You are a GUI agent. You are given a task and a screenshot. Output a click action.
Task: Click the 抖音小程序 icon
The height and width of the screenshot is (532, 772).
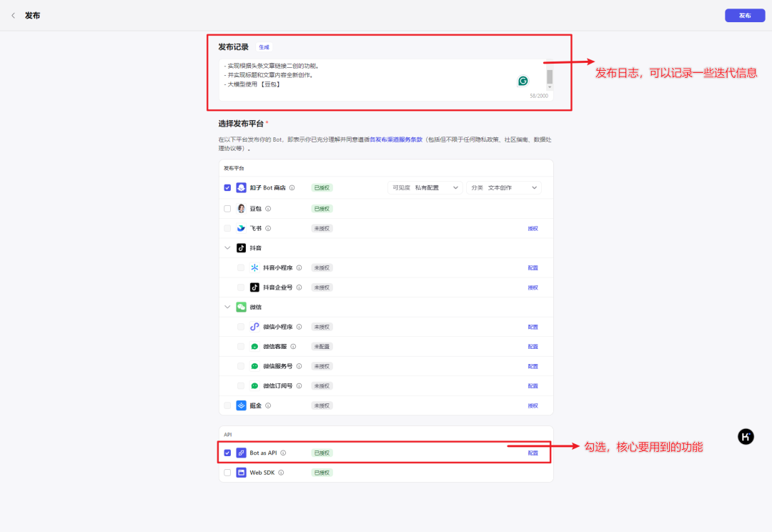pyautogui.click(x=254, y=268)
